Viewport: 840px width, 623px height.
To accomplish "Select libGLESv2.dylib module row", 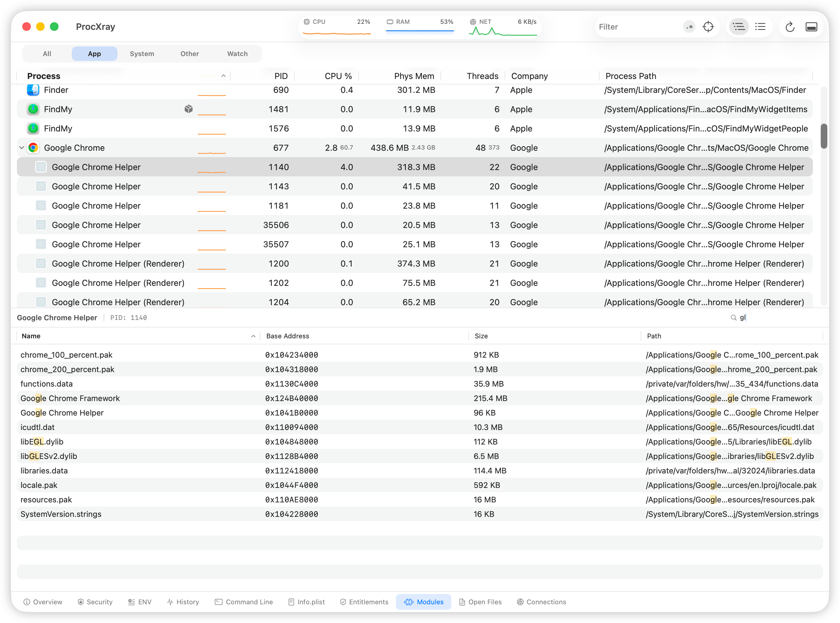I will [x=49, y=456].
